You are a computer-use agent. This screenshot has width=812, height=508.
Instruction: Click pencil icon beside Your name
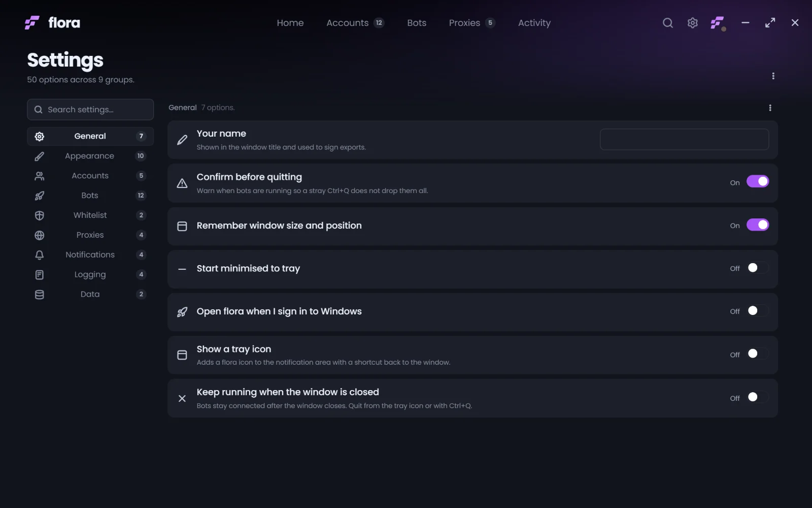point(182,140)
